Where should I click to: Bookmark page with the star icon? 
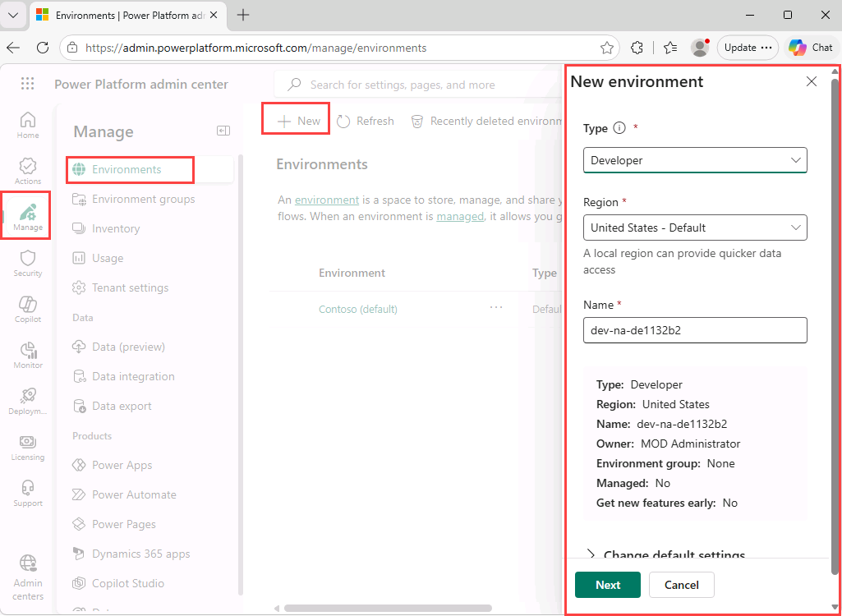click(607, 48)
